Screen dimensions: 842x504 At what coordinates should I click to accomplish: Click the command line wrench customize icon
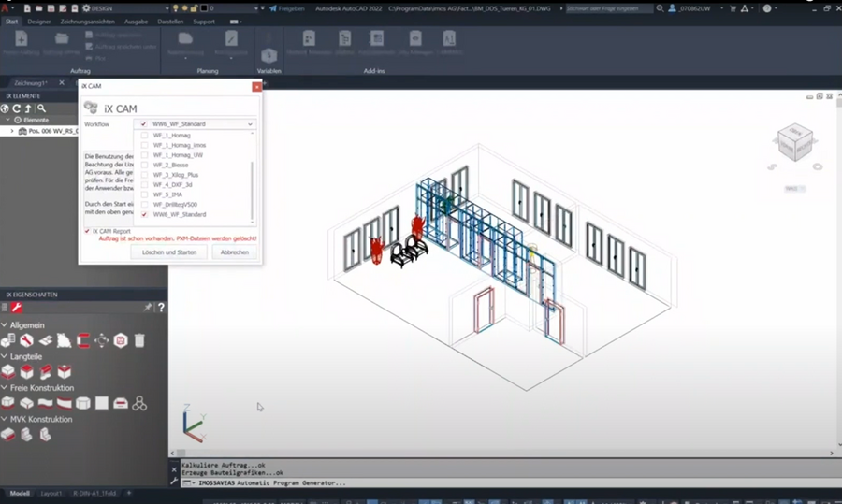point(174,482)
